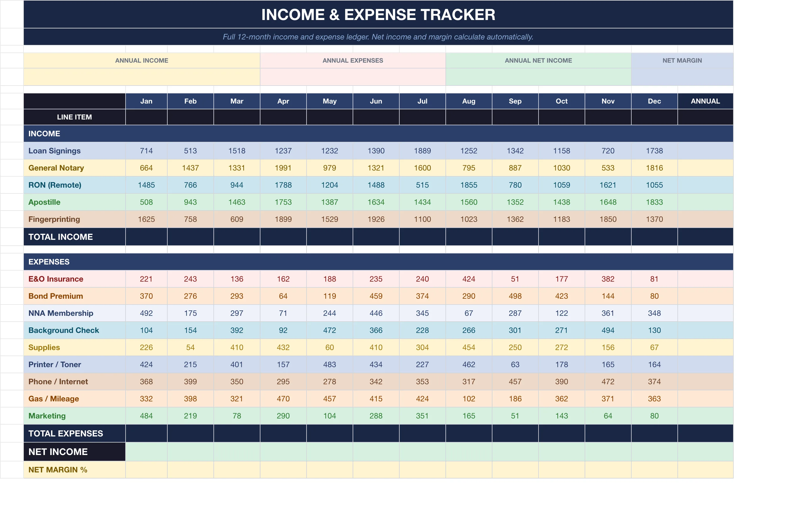Click E&O Insurance Nov value 382
Viewport: 812px width, 522px height.
608,279
